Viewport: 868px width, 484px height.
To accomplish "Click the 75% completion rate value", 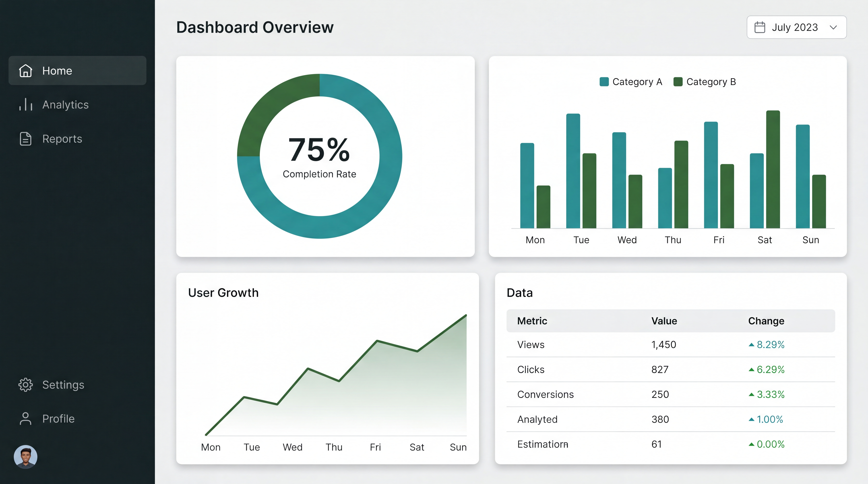I will (x=319, y=150).
